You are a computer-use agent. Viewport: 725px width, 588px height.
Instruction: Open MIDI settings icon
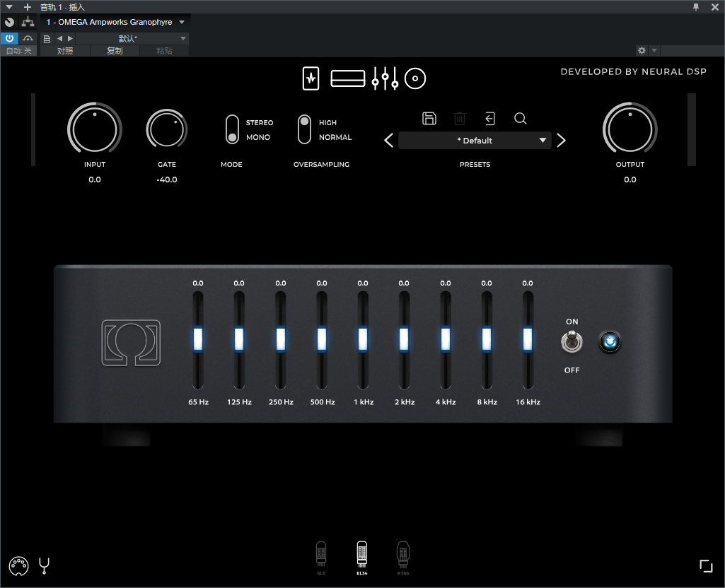19,566
